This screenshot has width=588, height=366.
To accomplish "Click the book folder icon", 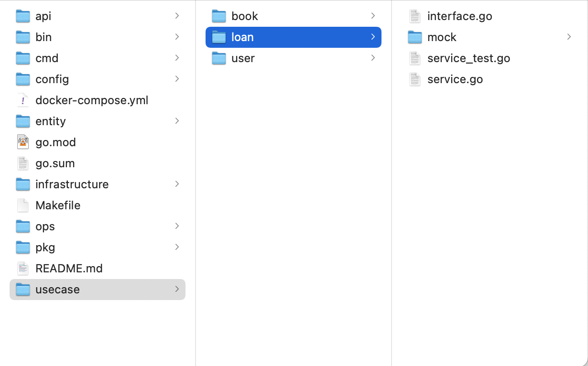I will pos(219,16).
